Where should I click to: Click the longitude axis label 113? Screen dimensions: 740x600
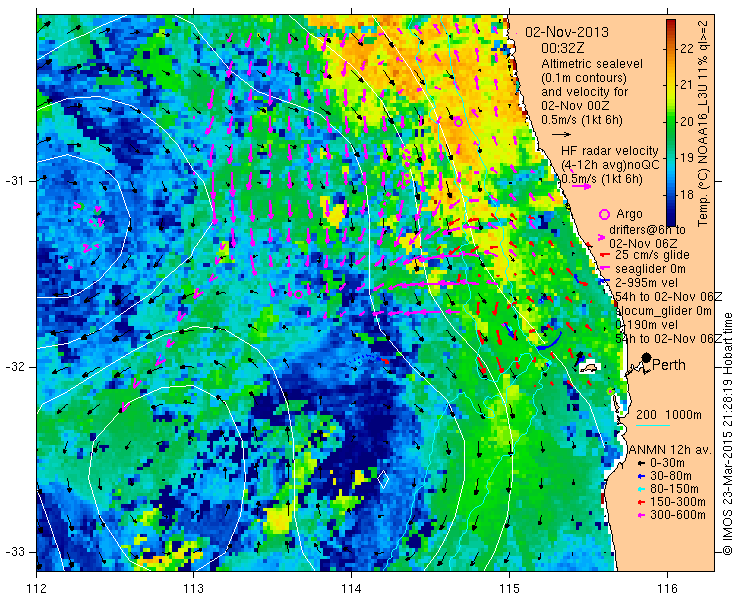tap(193, 589)
